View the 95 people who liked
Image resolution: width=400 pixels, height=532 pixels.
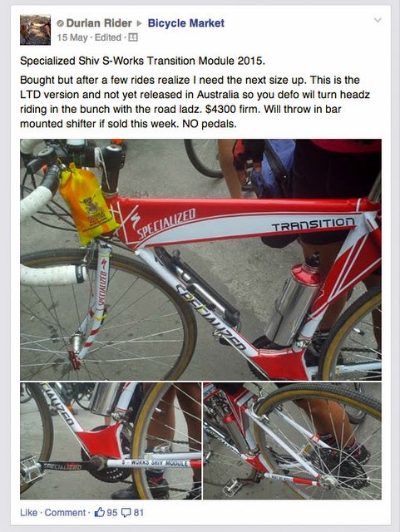pyautogui.click(x=112, y=512)
